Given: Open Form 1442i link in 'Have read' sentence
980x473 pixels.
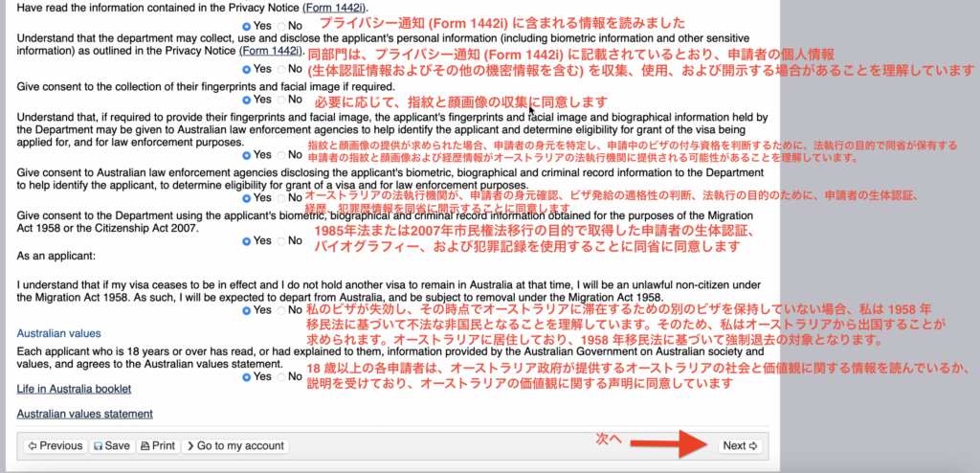Looking at the screenshot, I should pyautogui.click(x=334, y=8).
